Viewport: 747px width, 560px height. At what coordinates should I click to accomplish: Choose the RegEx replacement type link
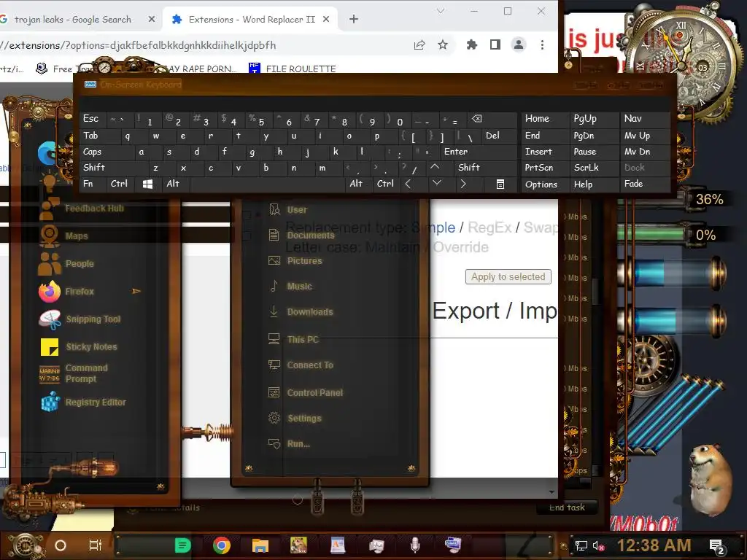pyautogui.click(x=489, y=227)
